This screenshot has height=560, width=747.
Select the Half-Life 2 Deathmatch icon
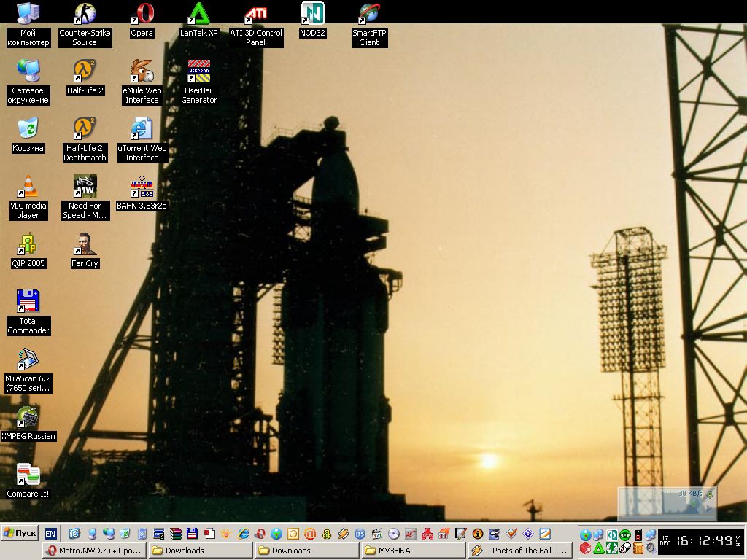(85, 129)
